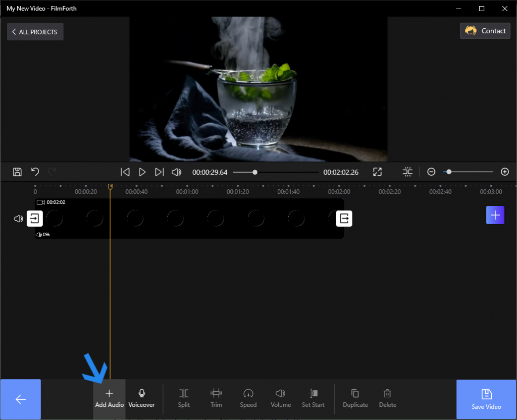Click the save project floppy icon
The width and height of the screenshot is (517, 420).
[x=17, y=172]
